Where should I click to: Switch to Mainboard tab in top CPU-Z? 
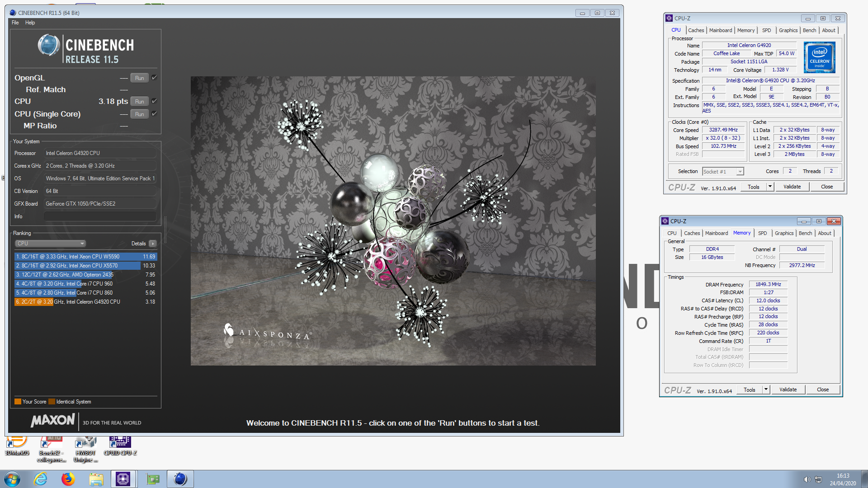tap(720, 30)
